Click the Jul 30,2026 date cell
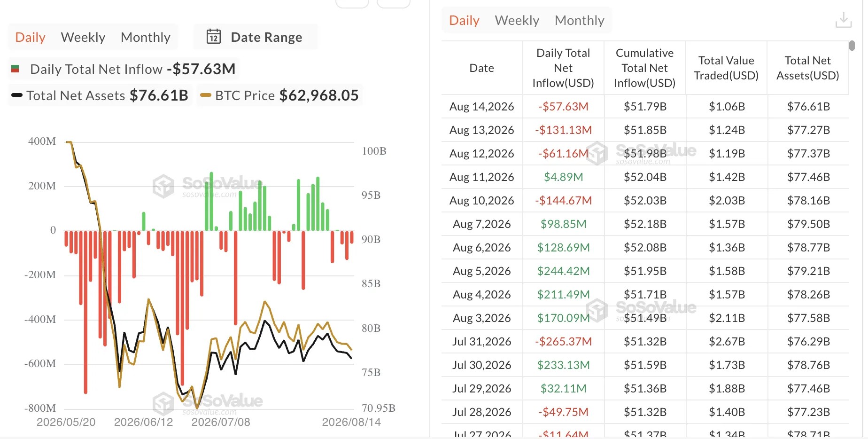This screenshot has height=439, width=868. [482, 365]
